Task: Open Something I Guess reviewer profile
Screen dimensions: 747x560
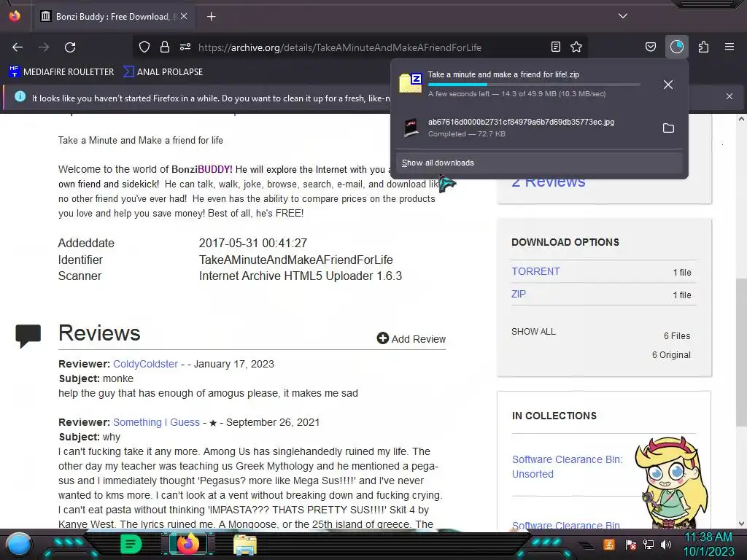Action: point(156,422)
